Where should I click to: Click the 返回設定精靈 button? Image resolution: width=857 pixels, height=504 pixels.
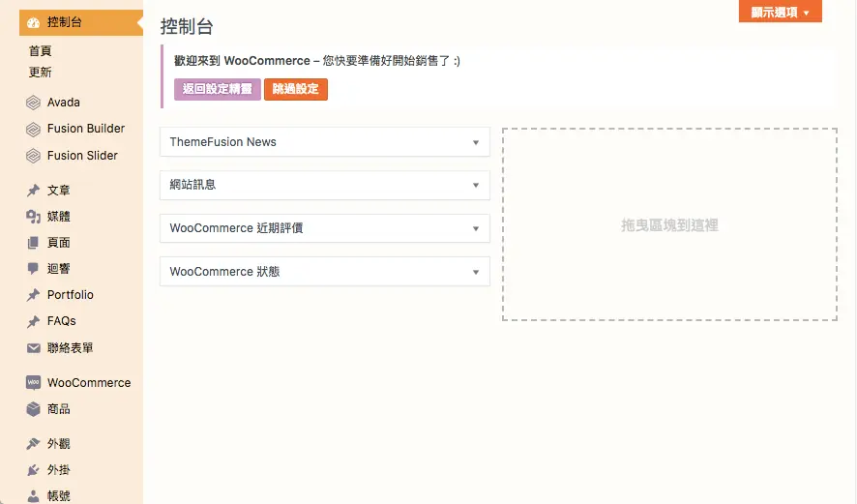(x=218, y=89)
